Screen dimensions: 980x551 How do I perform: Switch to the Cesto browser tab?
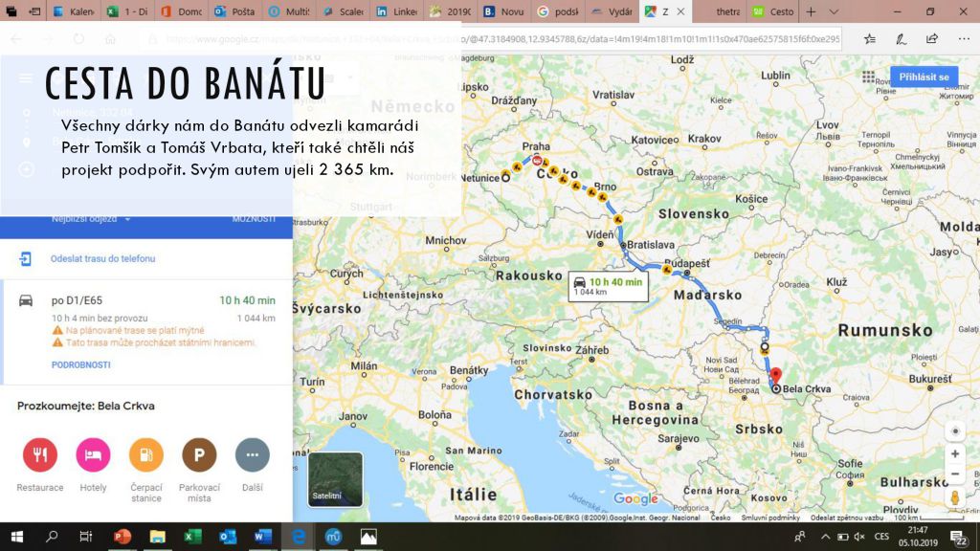pos(773,11)
